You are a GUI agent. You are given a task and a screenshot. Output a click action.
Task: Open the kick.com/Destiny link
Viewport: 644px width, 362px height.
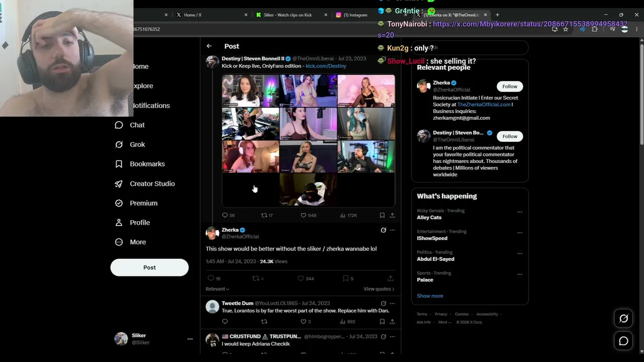point(326,66)
